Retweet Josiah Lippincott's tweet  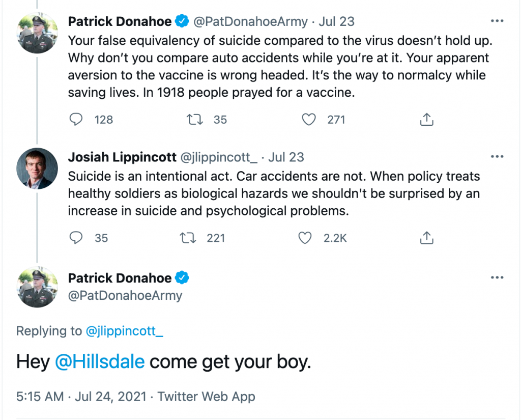coord(188,238)
